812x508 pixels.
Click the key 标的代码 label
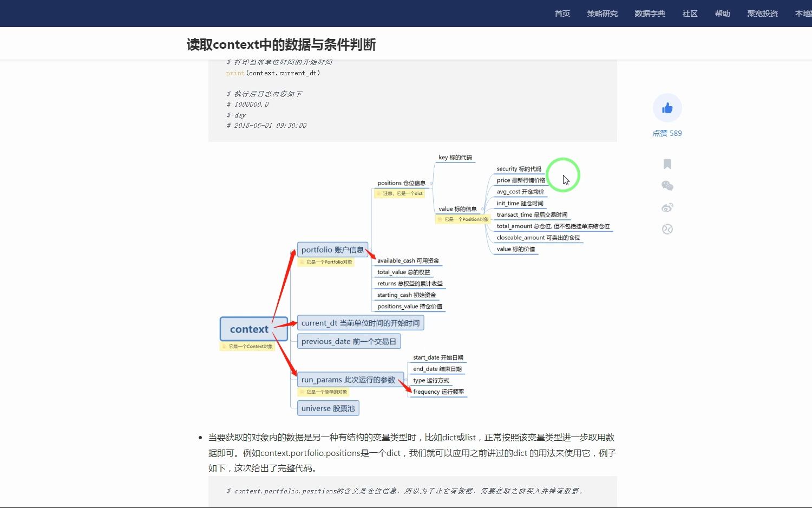(x=455, y=157)
